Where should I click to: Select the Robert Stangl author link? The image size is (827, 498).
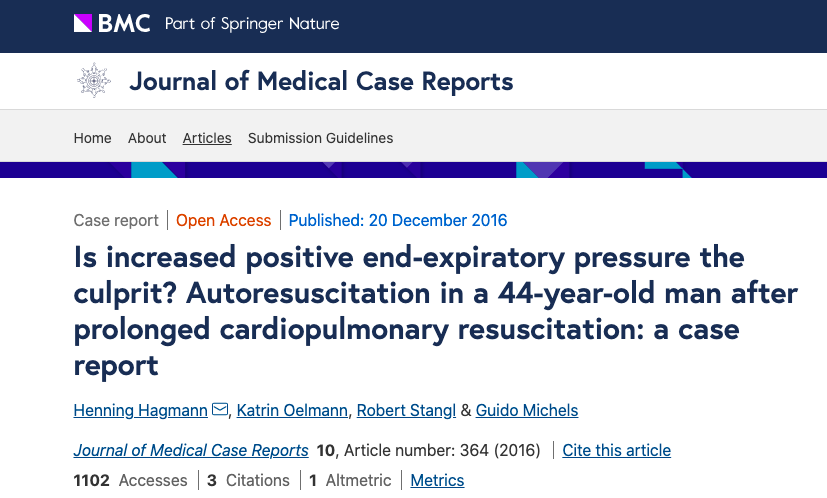[406, 410]
